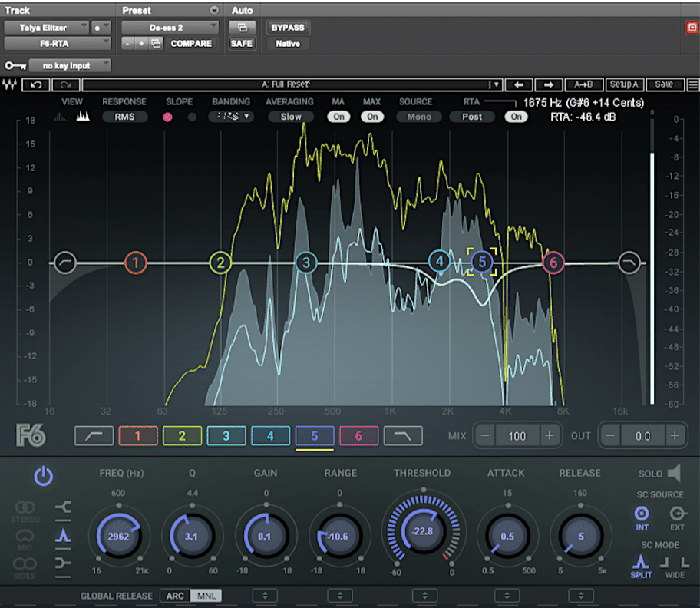Open the Waves hamburger menu
Image resolution: width=700 pixels, height=608 pixels.
pyautogui.click(x=693, y=84)
